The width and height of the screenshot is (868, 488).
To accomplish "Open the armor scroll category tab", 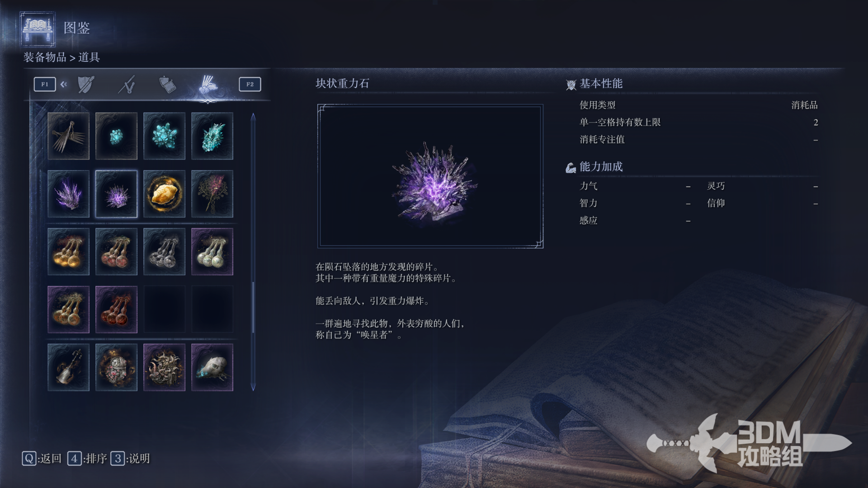I will click(168, 84).
